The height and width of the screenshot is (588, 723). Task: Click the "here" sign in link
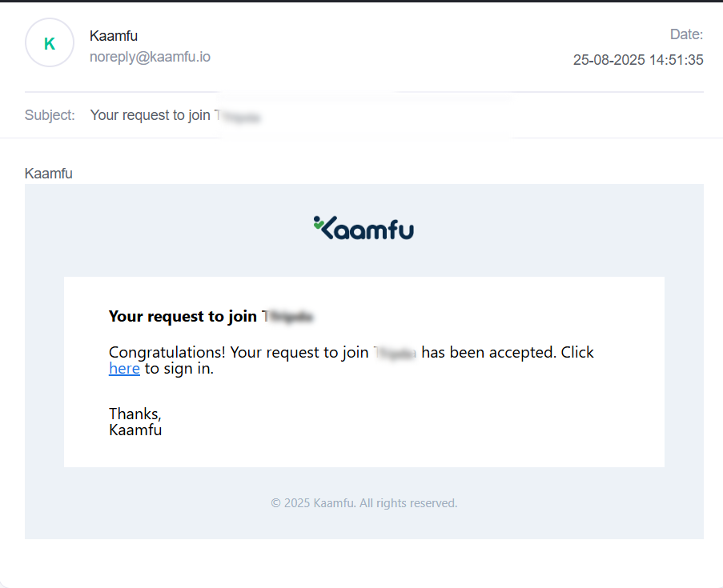(124, 369)
